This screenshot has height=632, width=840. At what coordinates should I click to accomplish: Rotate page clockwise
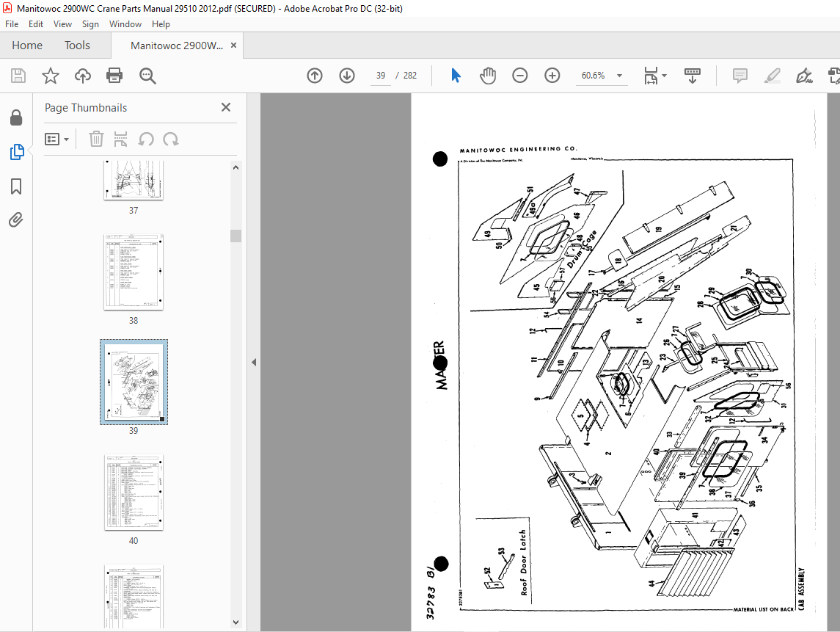pyautogui.click(x=171, y=139)
